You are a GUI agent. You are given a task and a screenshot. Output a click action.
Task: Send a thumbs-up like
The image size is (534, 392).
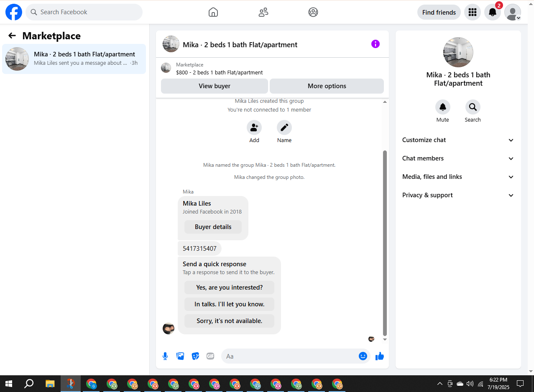380,356
